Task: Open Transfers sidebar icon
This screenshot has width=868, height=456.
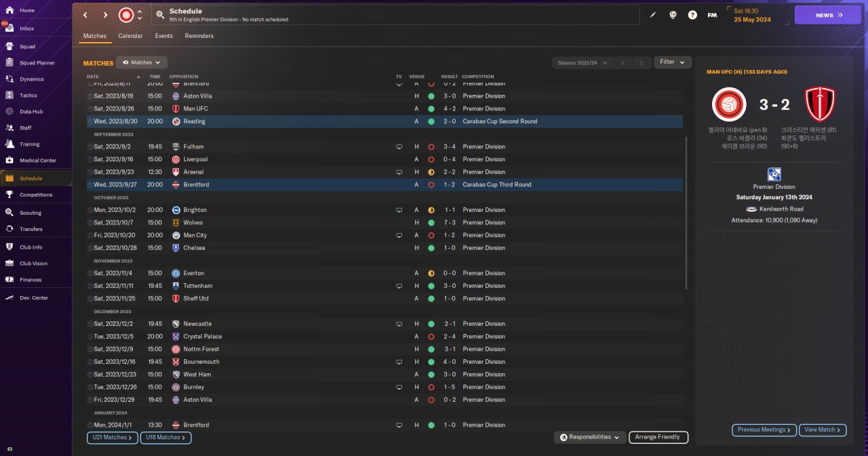Action: point(9,229)
